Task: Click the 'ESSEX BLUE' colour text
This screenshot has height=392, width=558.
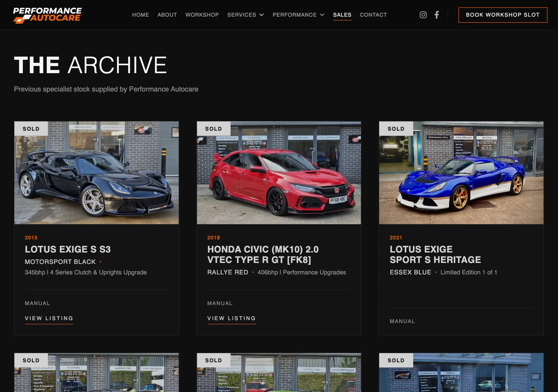Action: 411,272
